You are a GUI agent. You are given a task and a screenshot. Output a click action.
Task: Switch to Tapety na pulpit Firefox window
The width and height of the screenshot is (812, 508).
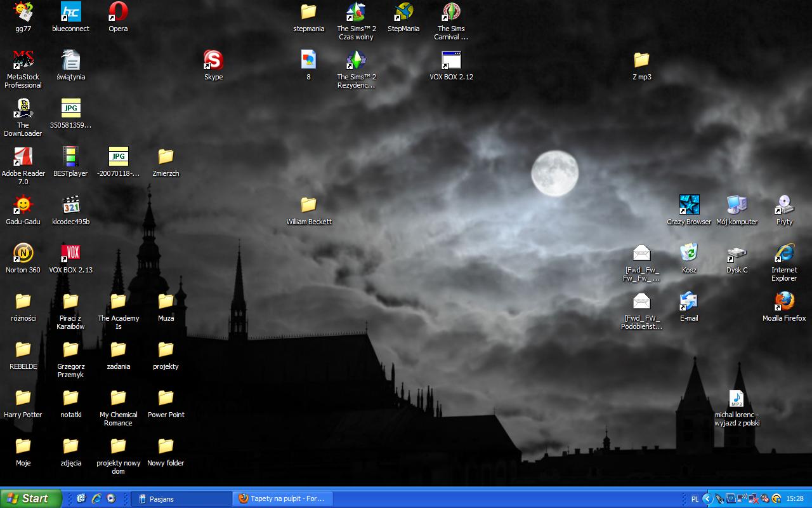point(282,498)
